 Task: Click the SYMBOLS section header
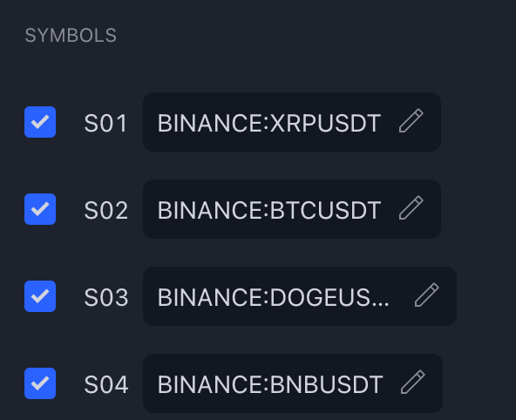tap(71, 35)
